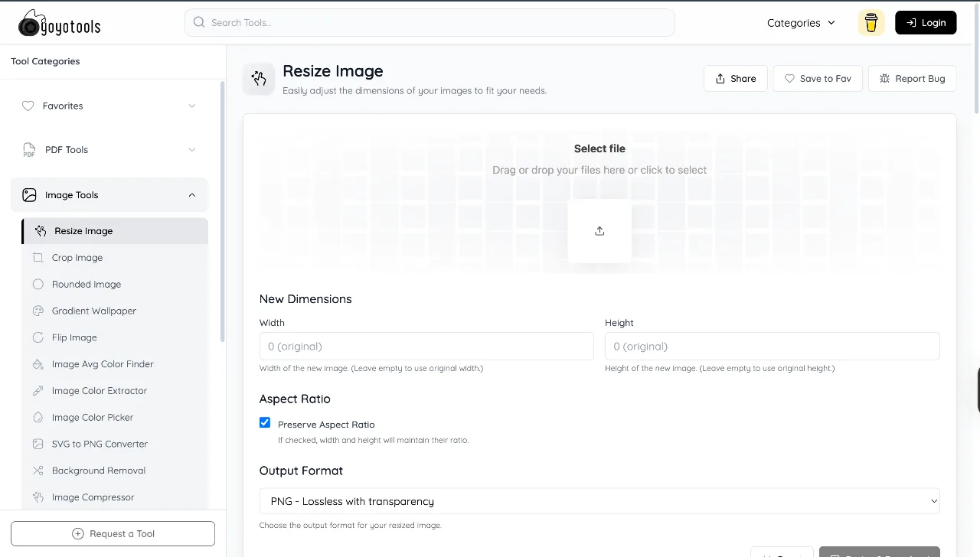980x557 pixels.
Task: Click the Preserve Aspect Ratio label
Action: (326, 425)
